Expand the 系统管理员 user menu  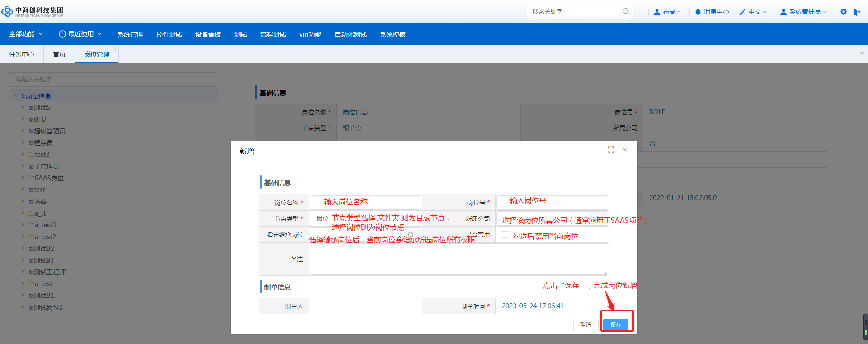[x=804, y=12]
